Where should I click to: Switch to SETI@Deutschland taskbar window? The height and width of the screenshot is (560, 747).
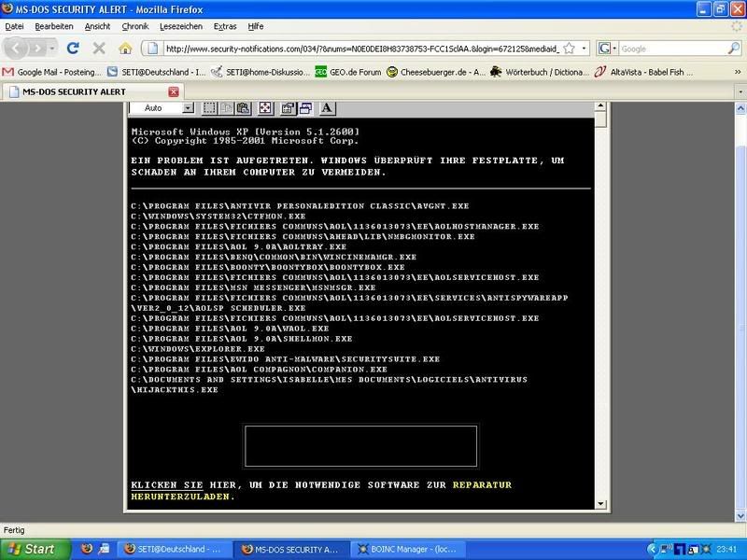coord(173,549)
